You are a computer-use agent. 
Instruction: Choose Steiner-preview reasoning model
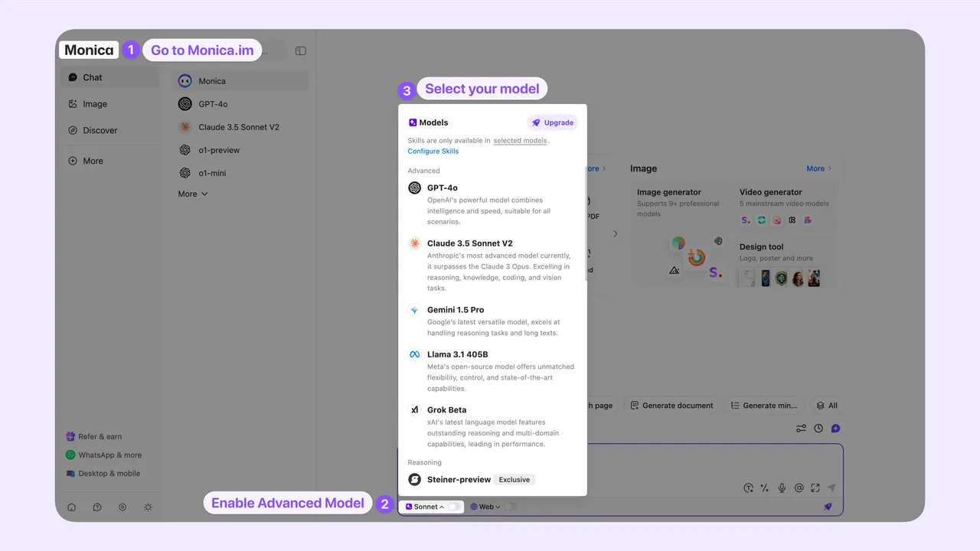tap(492, 480)
